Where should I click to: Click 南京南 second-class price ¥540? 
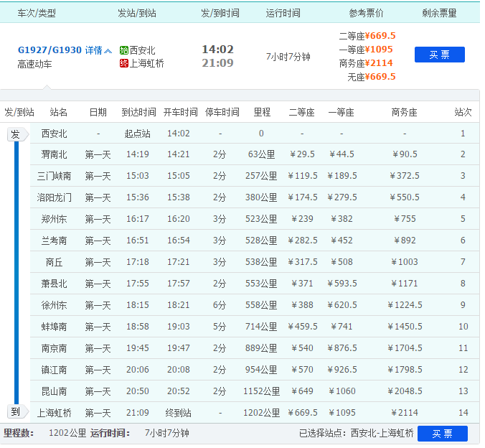click(302, 348)
